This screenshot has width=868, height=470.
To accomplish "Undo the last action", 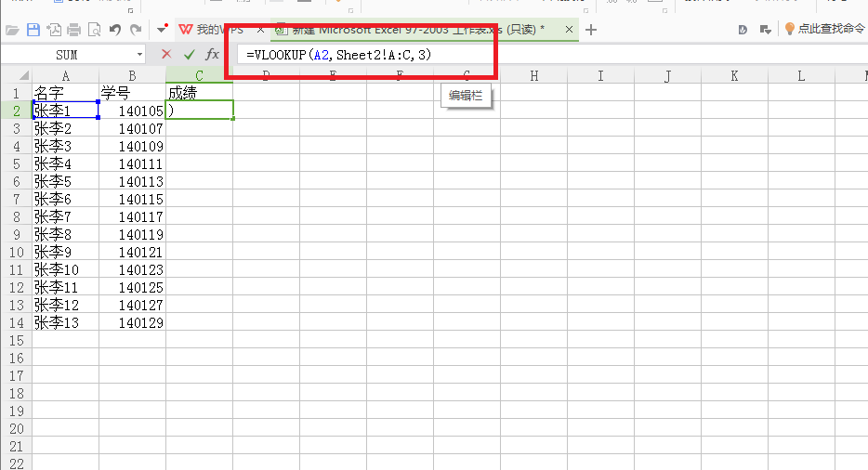I will tap(115, 30).
